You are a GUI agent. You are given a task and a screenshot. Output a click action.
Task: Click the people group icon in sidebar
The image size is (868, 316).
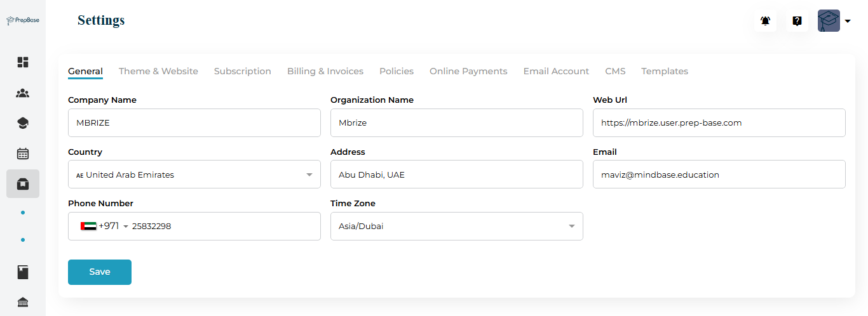coord(23,93)
